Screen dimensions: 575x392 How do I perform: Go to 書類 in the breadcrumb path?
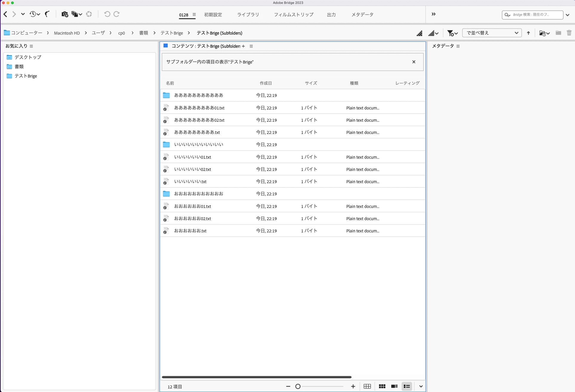[x=144, y=33]
